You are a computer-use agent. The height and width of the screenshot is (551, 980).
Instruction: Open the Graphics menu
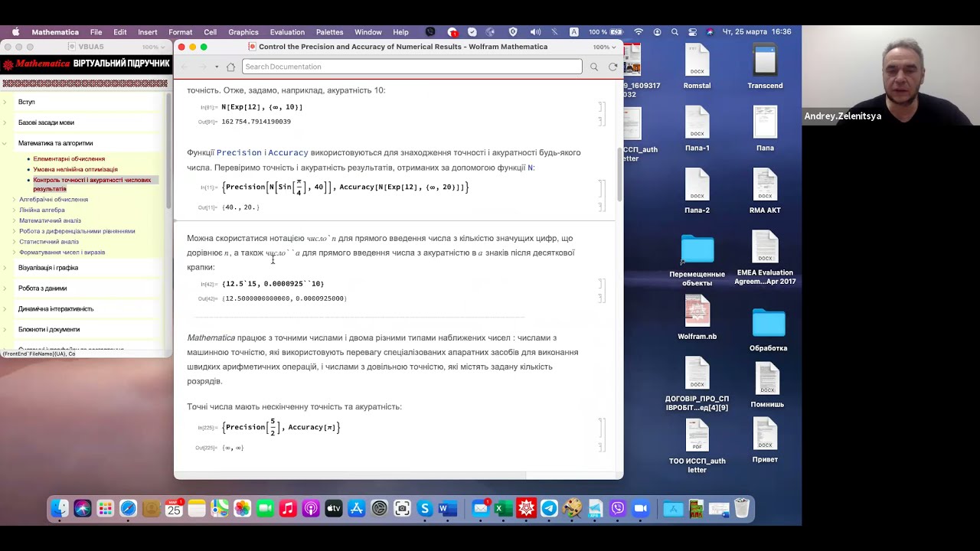pos(243,32)
